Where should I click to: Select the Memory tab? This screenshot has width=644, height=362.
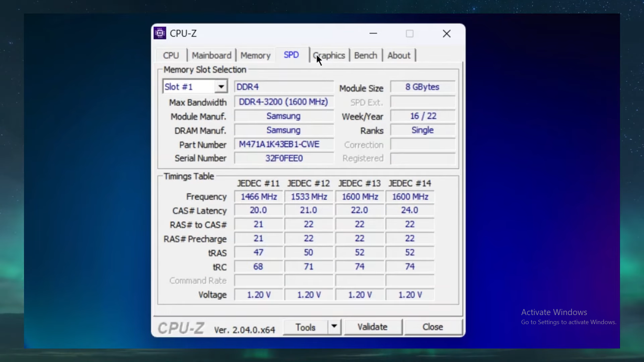click(255, 55)
